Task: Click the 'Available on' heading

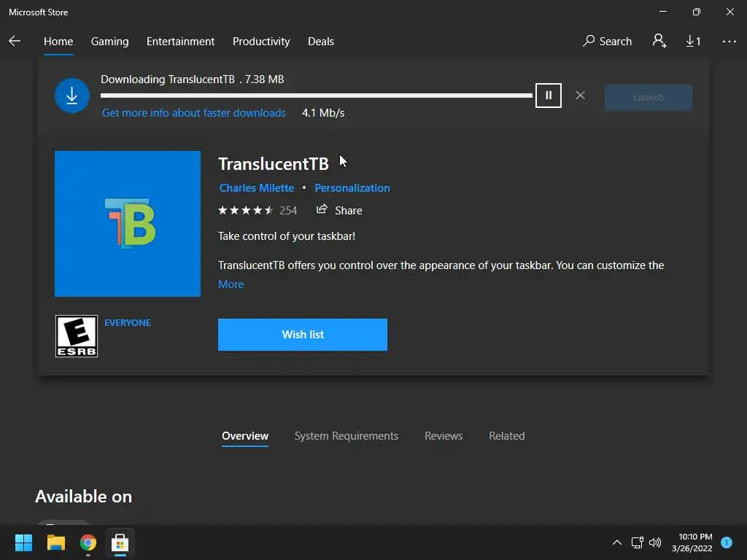Action: [x=83, y=496]
